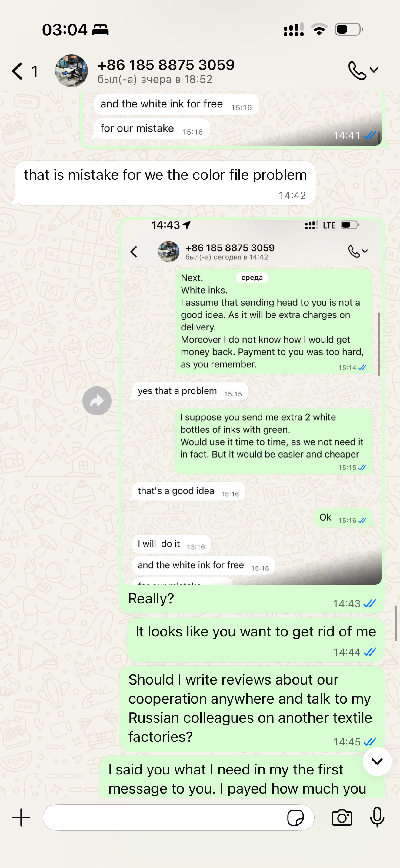The height and width of the screenshot is (868, 400).
Task: Focus the message text input field
Action: pyautogui.click(x=164, y=817)
